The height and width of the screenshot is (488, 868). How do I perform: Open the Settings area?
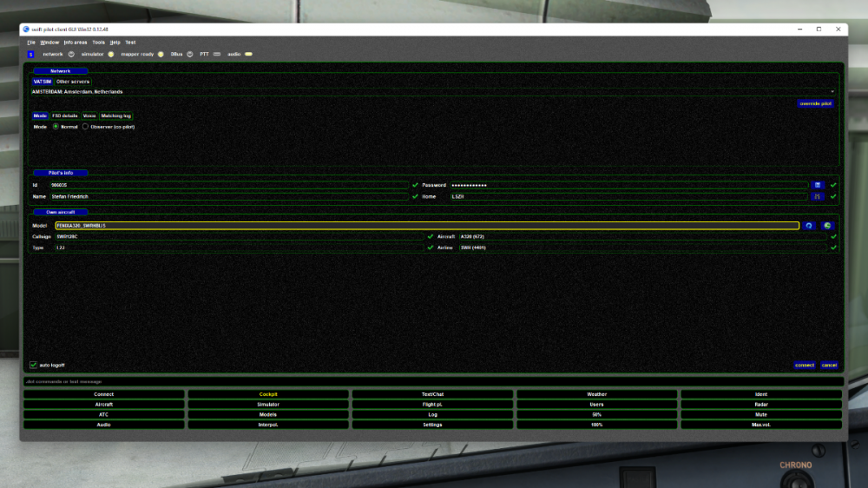[x=432, y=425]
